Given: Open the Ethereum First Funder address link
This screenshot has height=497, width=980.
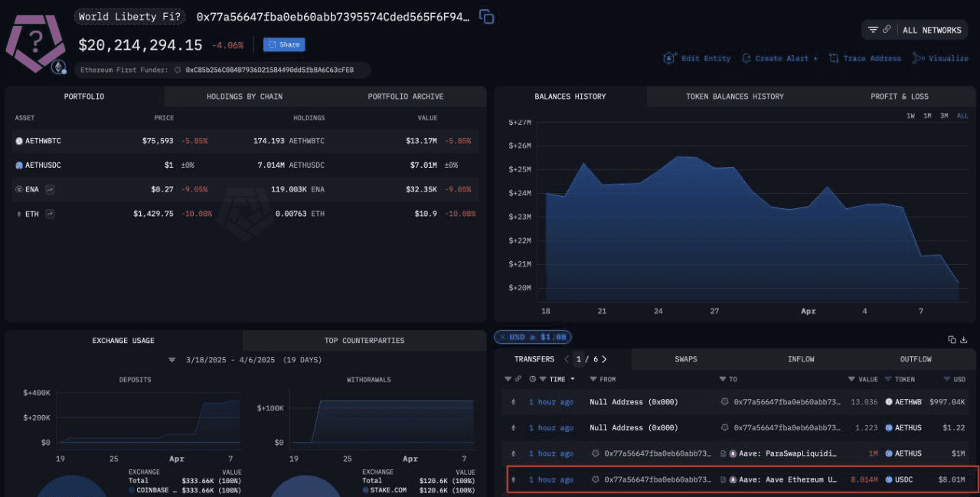Looking at the screenshot, I should coord(269,70).
